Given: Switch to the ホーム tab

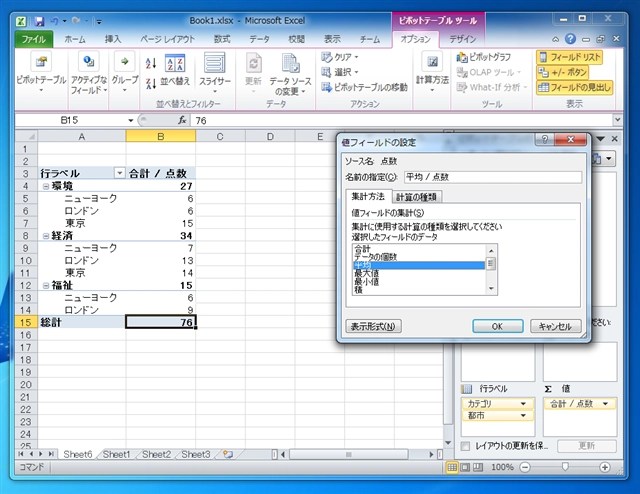Looking at the screenshot, I should (75, 39).
